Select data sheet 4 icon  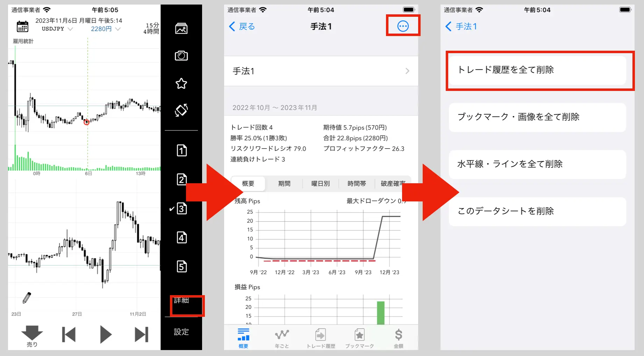pos(181,237)
